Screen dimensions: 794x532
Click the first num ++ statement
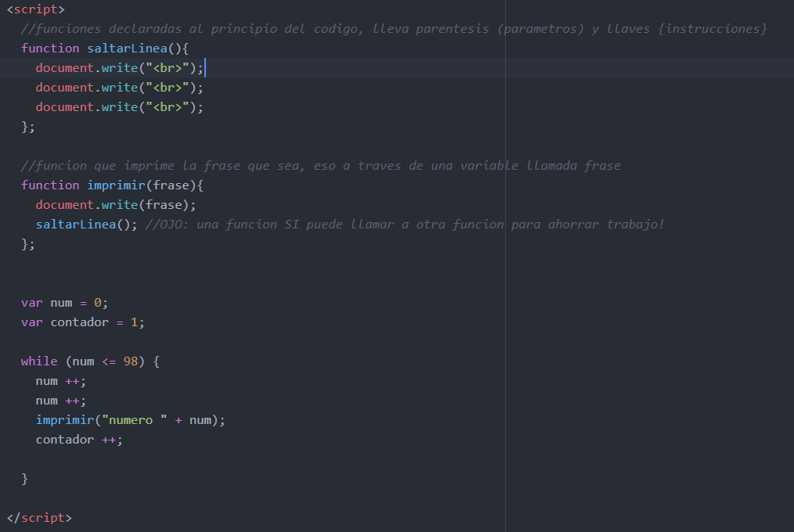click(x=60, y=380)
